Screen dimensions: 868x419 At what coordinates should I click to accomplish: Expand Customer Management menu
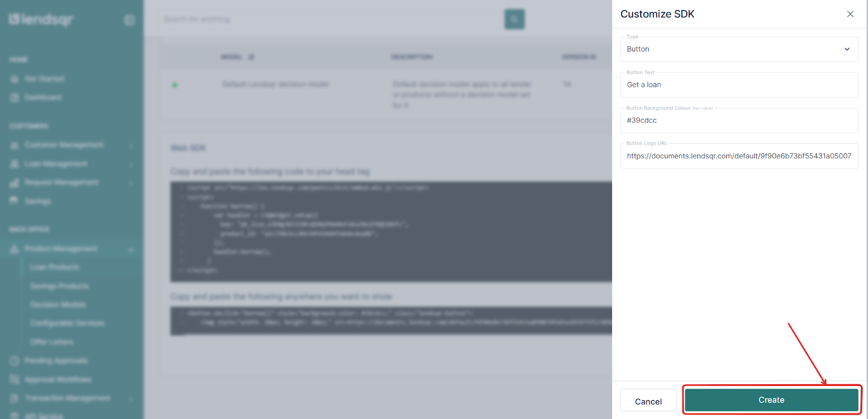[x=72, y=145]
